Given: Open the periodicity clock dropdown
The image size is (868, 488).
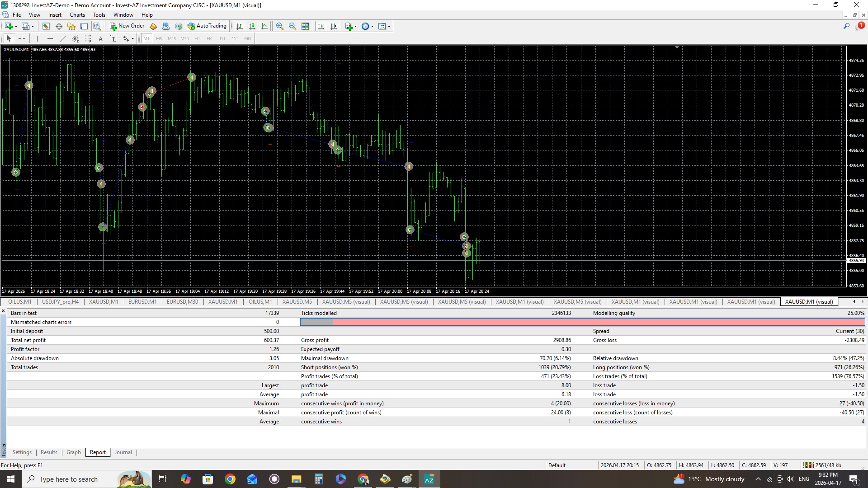Looking at the screenshot, I should tap(372, 26).
